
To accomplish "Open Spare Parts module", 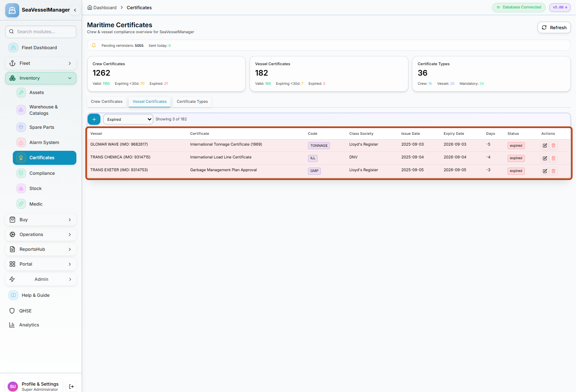I will [44, 127].
